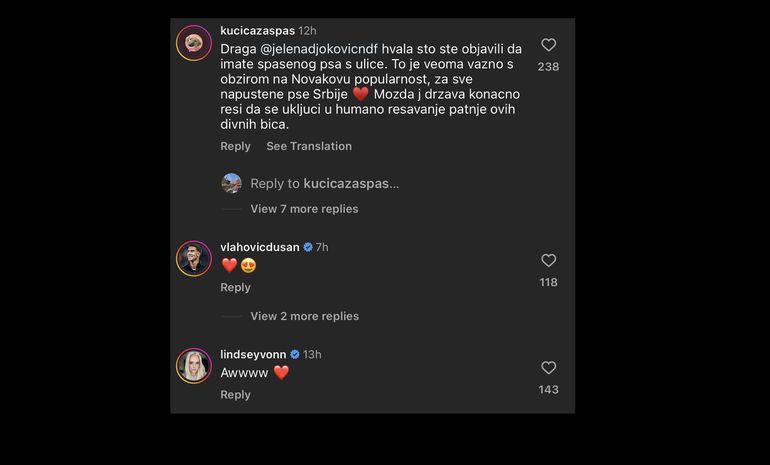Open kucicazaspas username link
The image size is (770, 465).
coord(257,31)
